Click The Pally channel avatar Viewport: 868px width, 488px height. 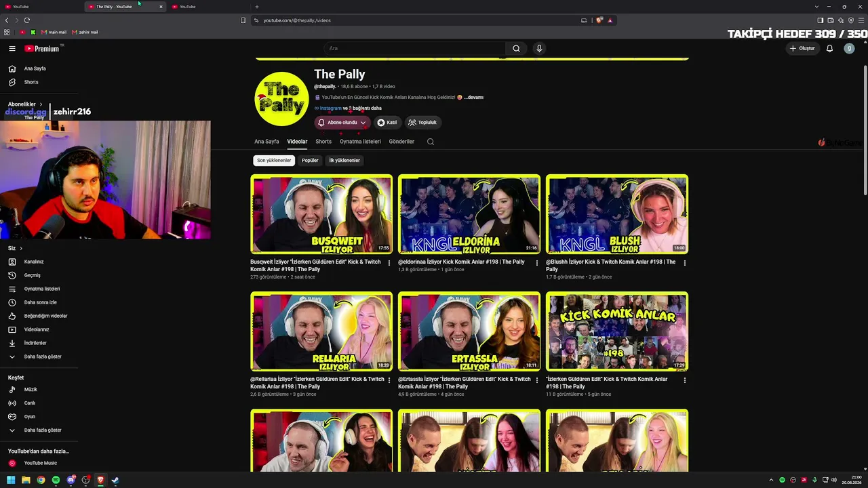(x=281, y=99)
